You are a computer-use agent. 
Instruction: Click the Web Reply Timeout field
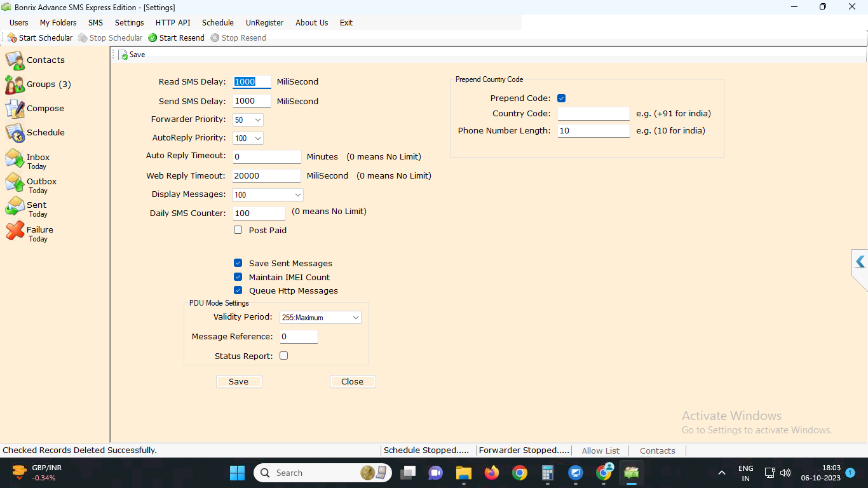point(267,176)
